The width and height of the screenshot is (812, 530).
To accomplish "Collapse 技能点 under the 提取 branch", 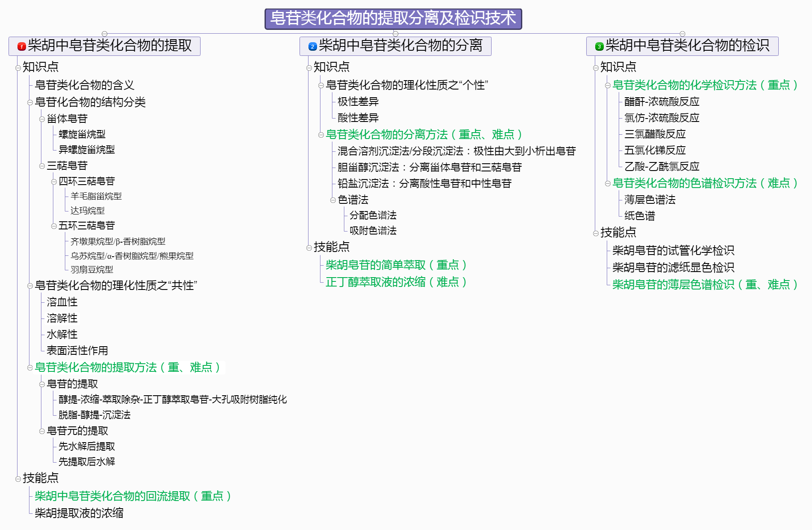I will click(18, 479).
